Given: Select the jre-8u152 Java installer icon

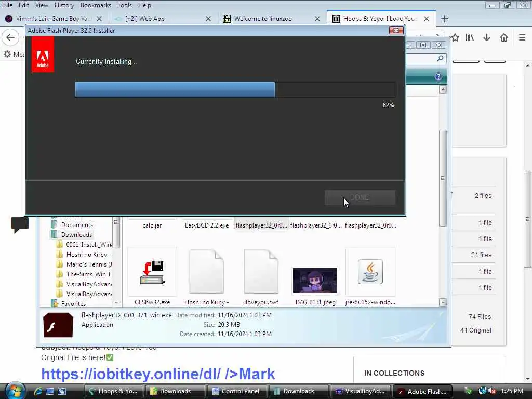Looking at the screenshot, I should coord(370,272).
